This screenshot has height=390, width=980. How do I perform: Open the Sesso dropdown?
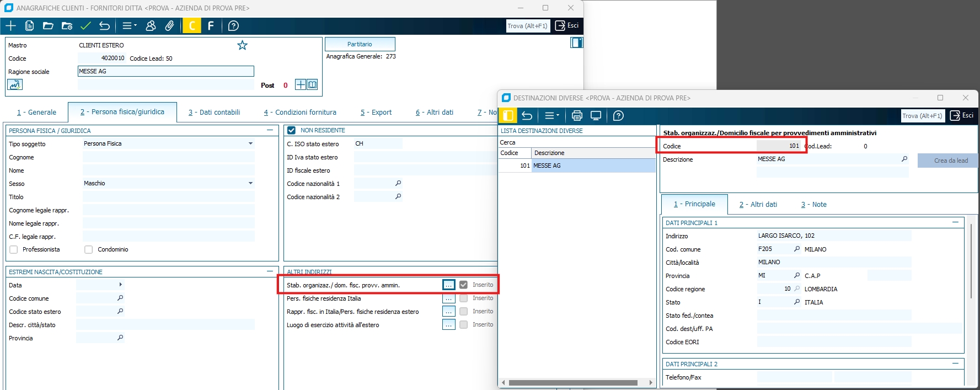(x=250, y=183)
